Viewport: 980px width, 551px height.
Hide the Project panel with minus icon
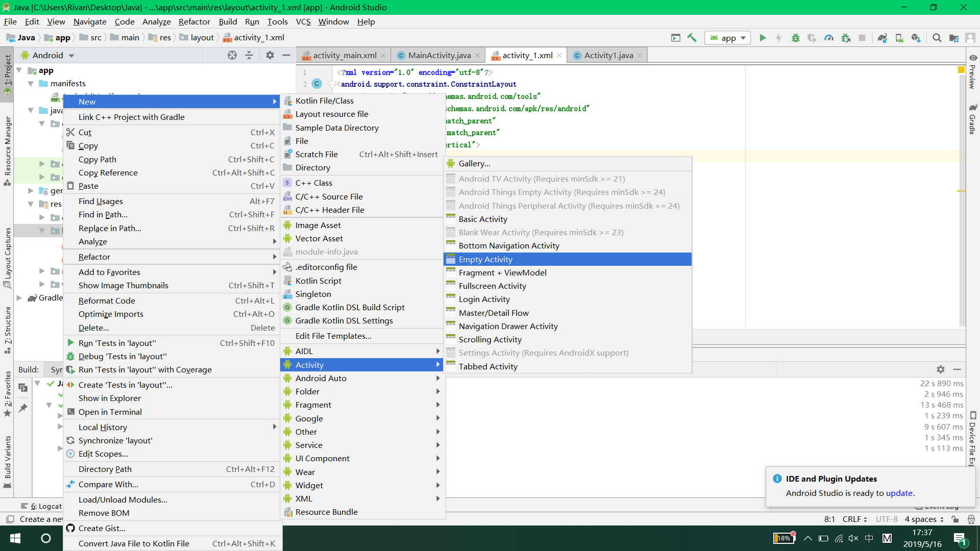point(286,55)
